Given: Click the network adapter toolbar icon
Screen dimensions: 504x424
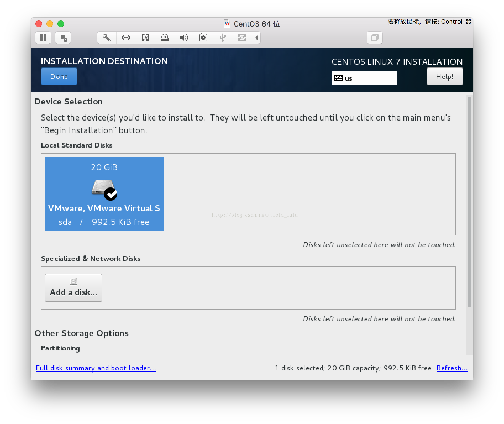Looking at the screenshot, I should click(126, 38).
